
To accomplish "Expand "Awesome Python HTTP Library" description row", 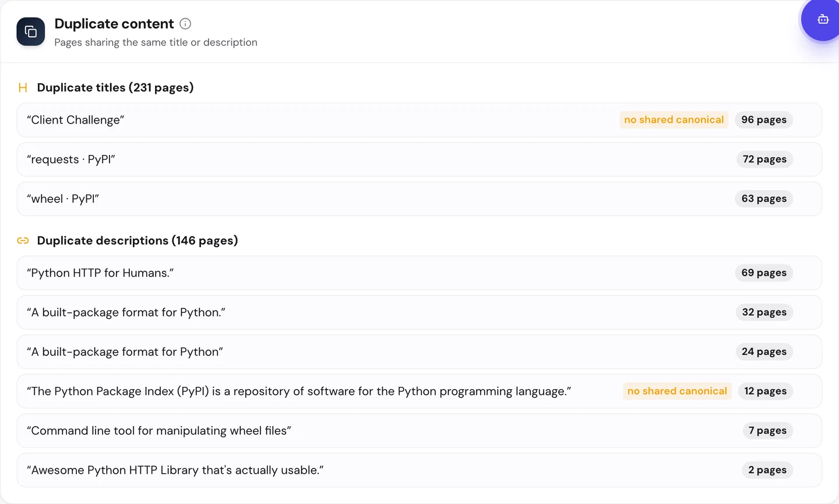I will (x=419, y=470).
